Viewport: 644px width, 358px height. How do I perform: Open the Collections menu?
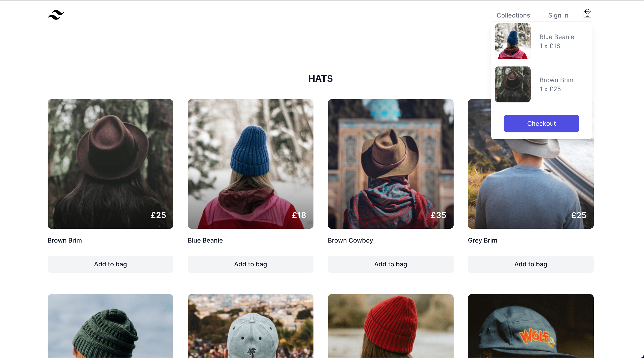click(513, 15)
